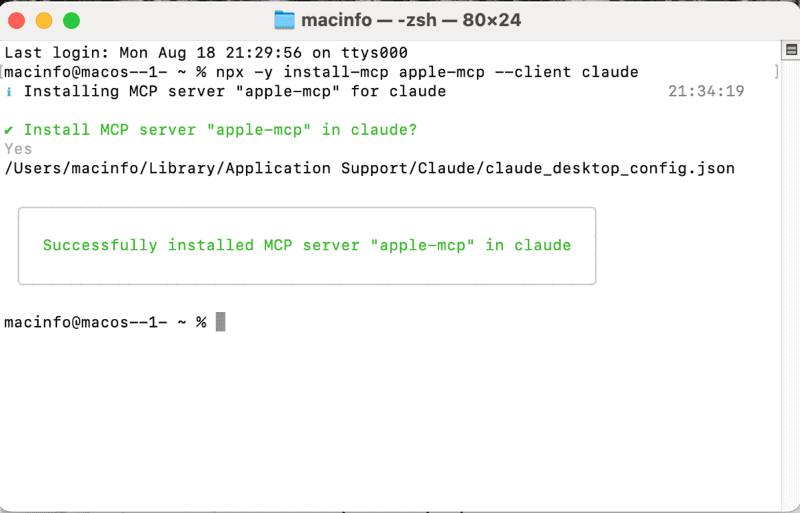Click the claude_desktop_config.json file path
The height and width of the screenshot is (513, 800).
coord(370,168)
